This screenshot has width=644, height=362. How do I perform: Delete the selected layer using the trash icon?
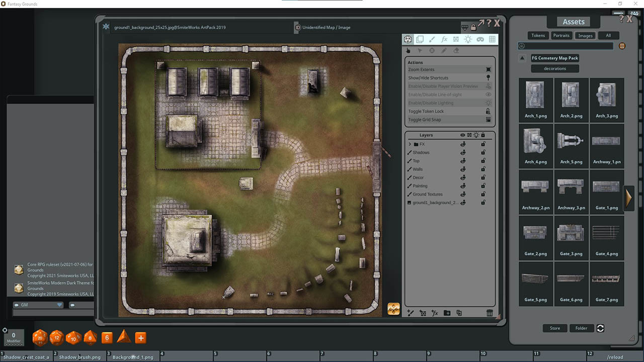pos(489,313)
